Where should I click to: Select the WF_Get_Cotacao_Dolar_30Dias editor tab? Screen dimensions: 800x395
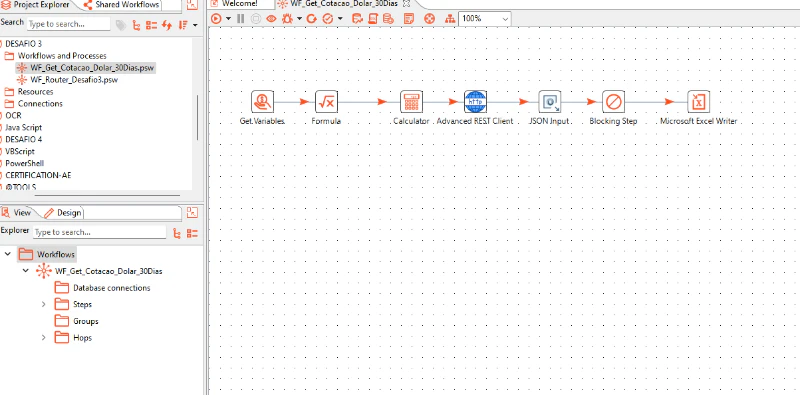click(343, 4)
